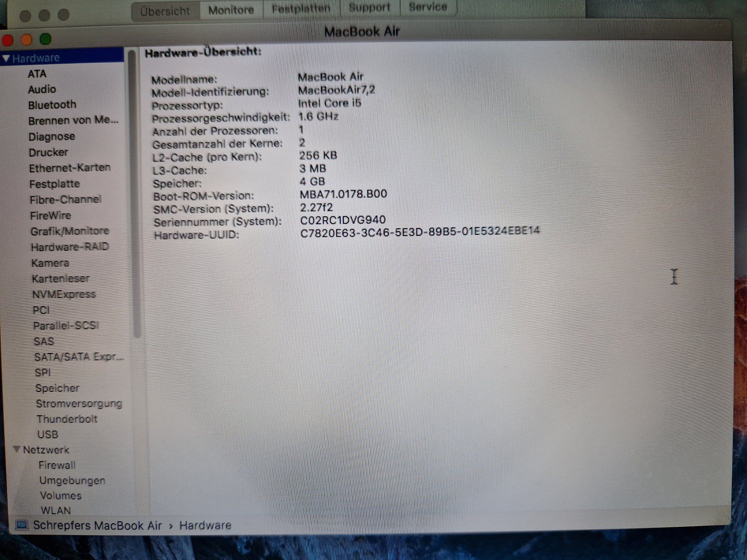Click the Boot-ROM version MBA71.0178.B00
The height and width of the screenshot is (560, 747).
343,194
